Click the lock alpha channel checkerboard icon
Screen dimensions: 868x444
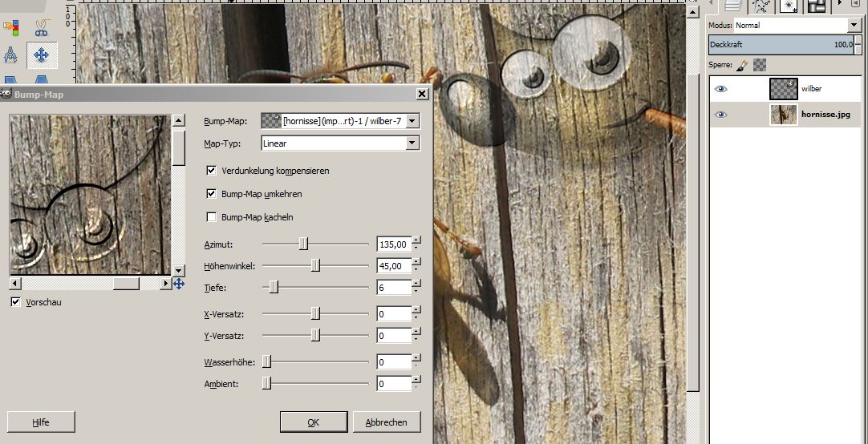[x=760, y=65]
